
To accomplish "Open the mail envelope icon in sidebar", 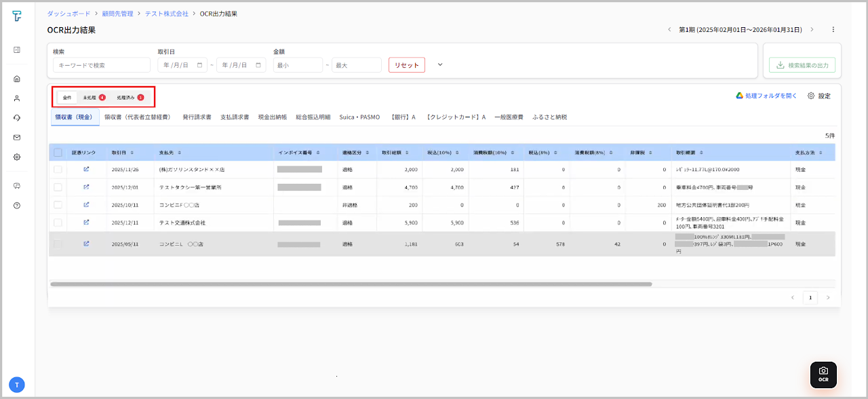I will pos(17,137).
